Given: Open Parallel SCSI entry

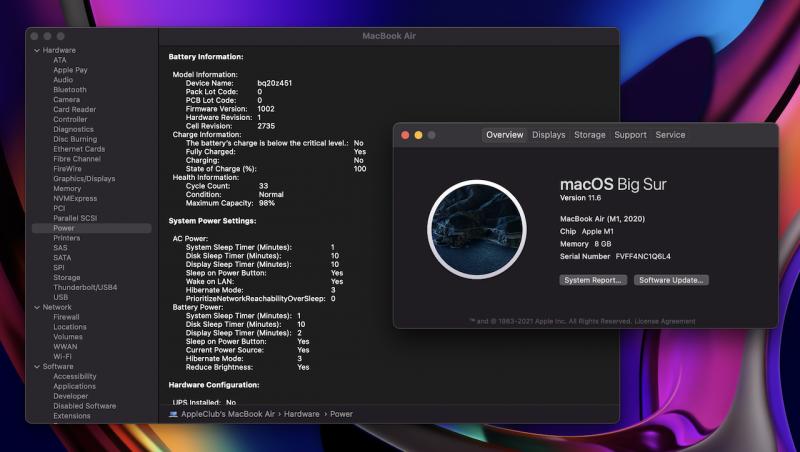Looking at the screenshot, I should click(75, 218).
